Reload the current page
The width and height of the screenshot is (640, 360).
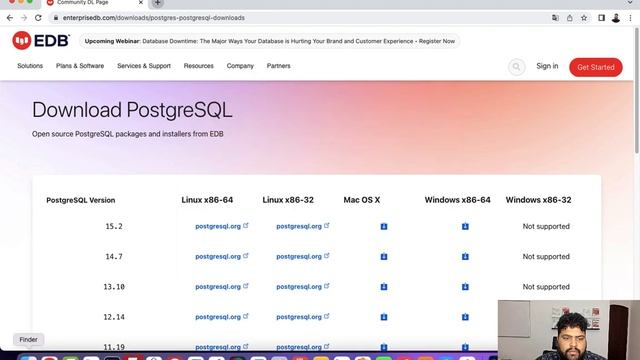pyautogui.click(x=38, y=18)
